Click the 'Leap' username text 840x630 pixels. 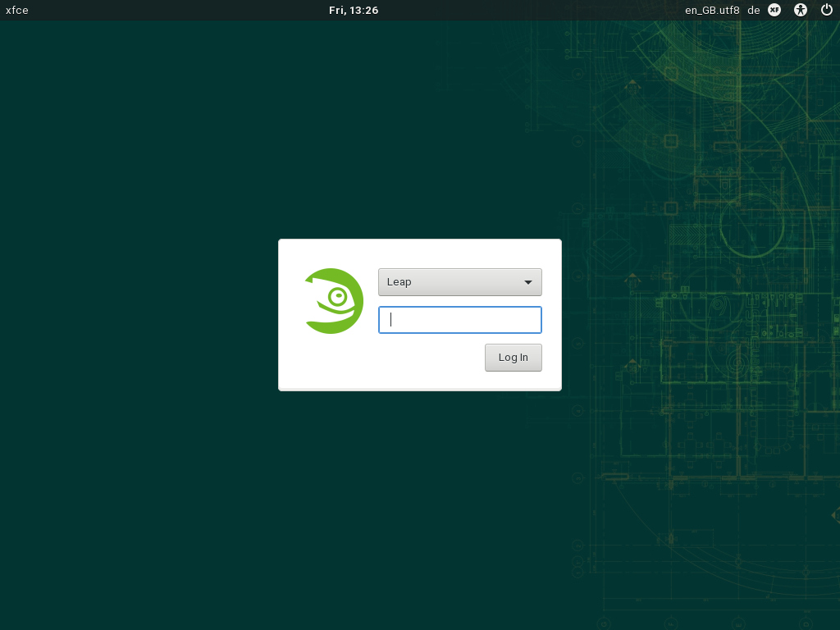(399, 281)
